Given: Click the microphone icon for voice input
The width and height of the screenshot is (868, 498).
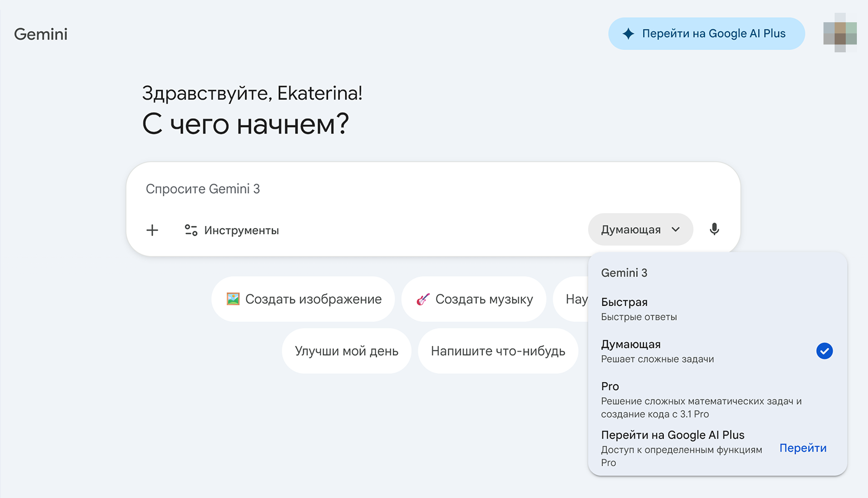Looking at the screenshot, I should 714,229.
